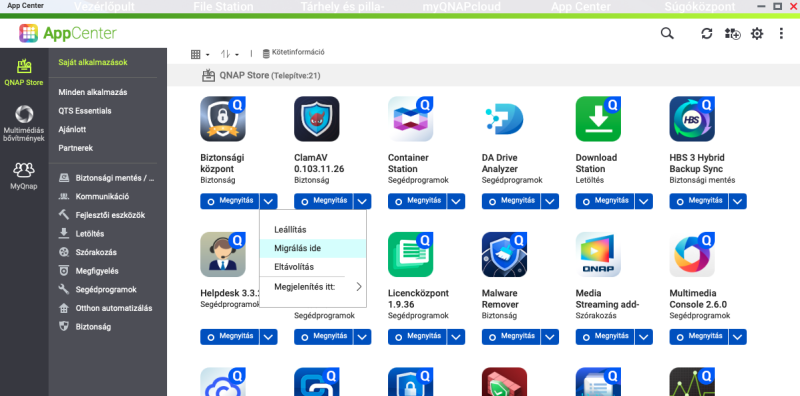
Task: Open the grid view mode dropdown
Action: [x=200, y=54]
